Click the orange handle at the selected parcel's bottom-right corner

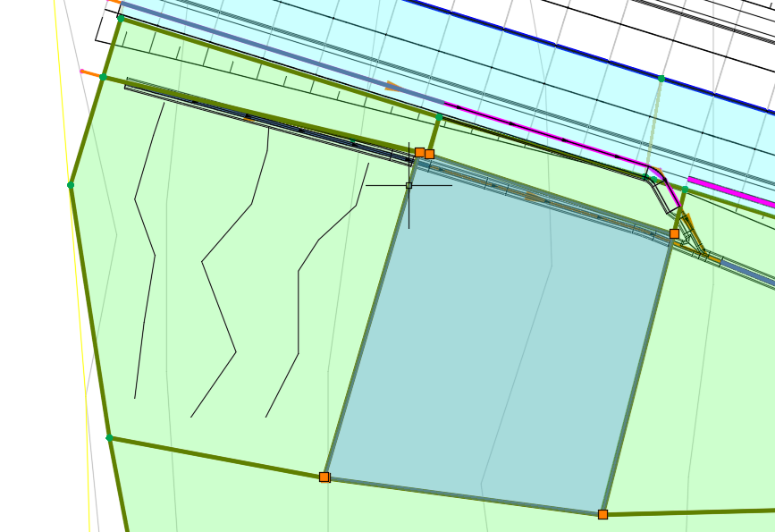click(602, 514)
